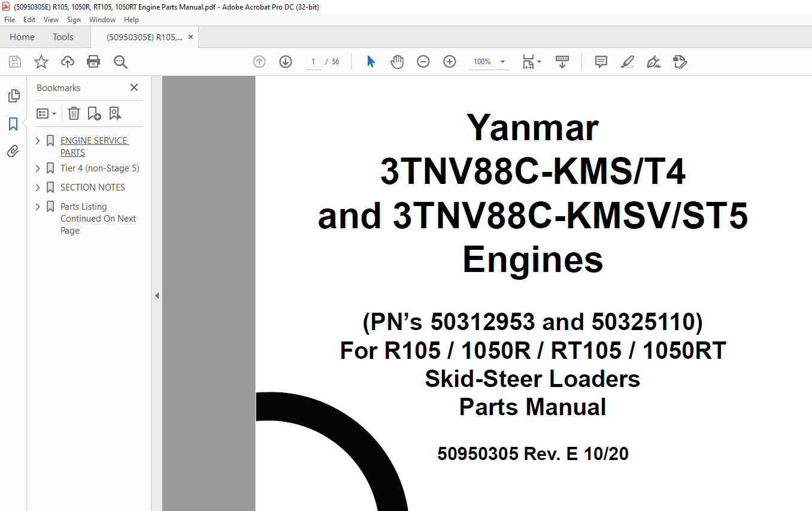Toggle the Bookmarks sidebar icon

13,124
